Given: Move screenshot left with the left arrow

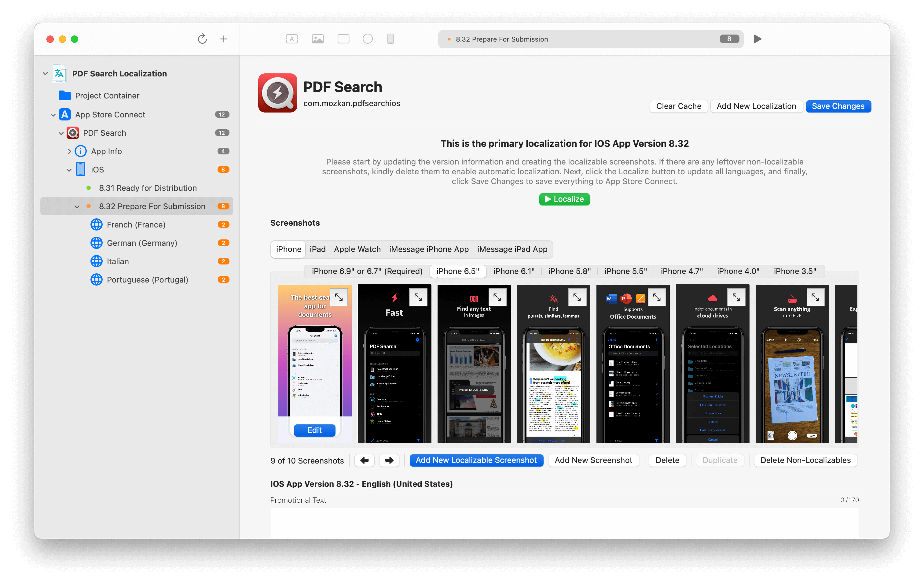Looking at the screenshot, I should click(365, 460).
